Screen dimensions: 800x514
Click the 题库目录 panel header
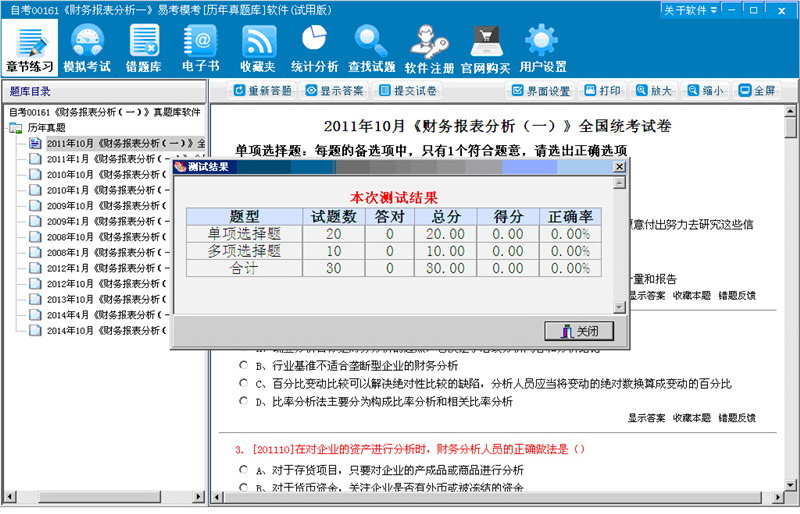pos(104,91)
